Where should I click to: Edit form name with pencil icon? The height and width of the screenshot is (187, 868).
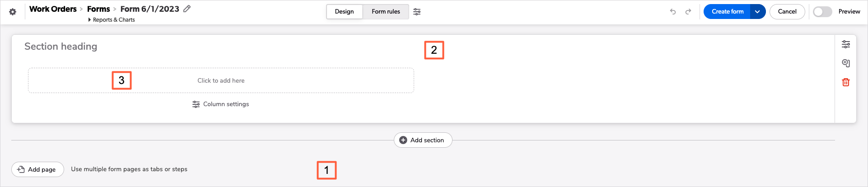(x=187, y=9)
